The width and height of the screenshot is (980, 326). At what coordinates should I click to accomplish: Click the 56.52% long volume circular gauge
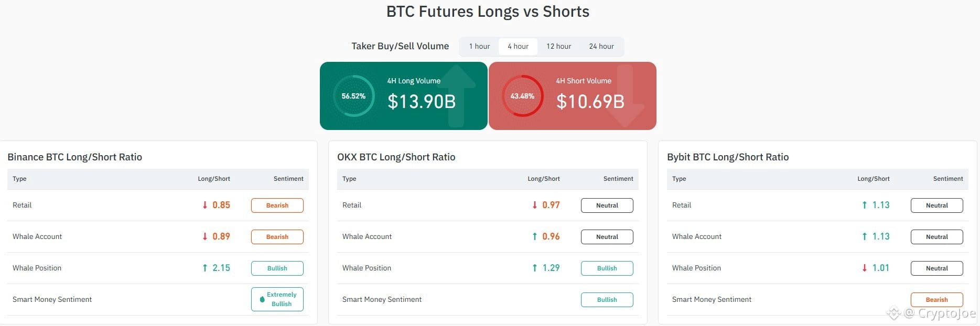pyautogui.click(x=353, y=96)
